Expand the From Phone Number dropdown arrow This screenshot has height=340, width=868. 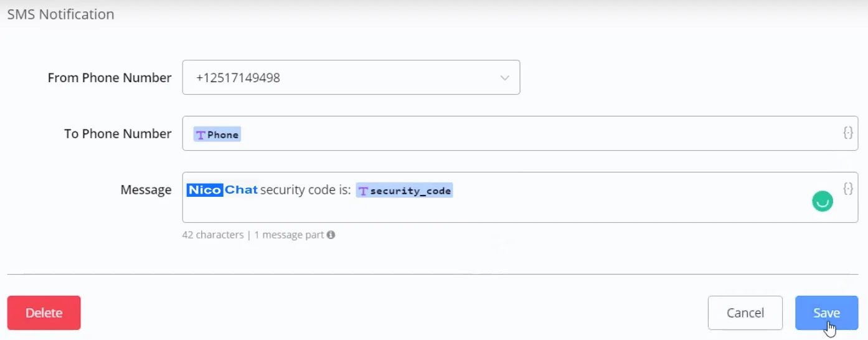[504, 78]
